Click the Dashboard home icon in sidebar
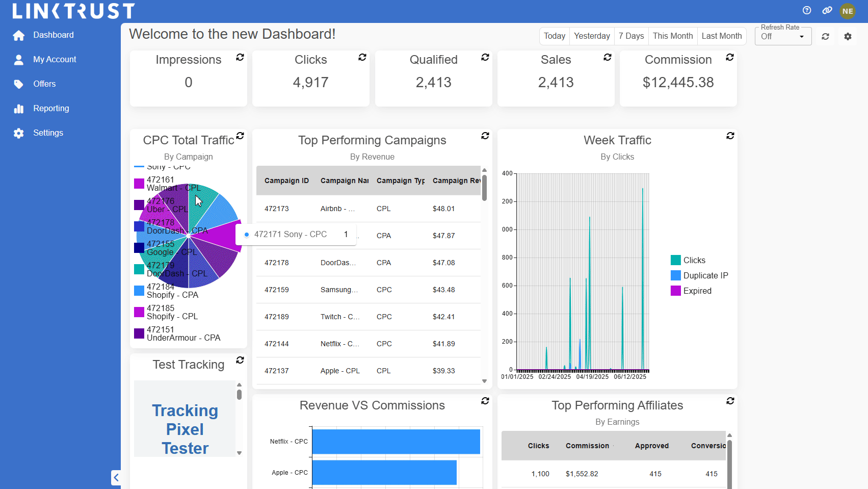The width and height of the screenshot is (868, 489). (19, 35)
